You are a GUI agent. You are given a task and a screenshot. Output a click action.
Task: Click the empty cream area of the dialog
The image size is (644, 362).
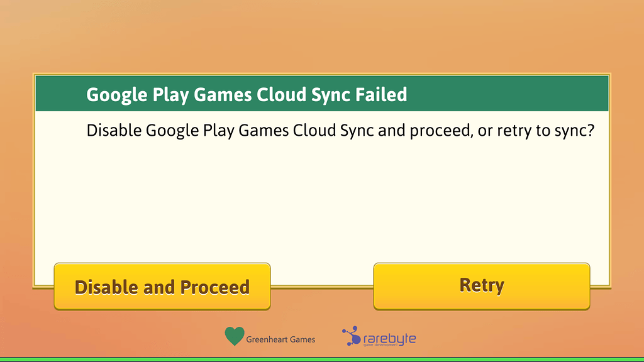(x=322, y=201)
